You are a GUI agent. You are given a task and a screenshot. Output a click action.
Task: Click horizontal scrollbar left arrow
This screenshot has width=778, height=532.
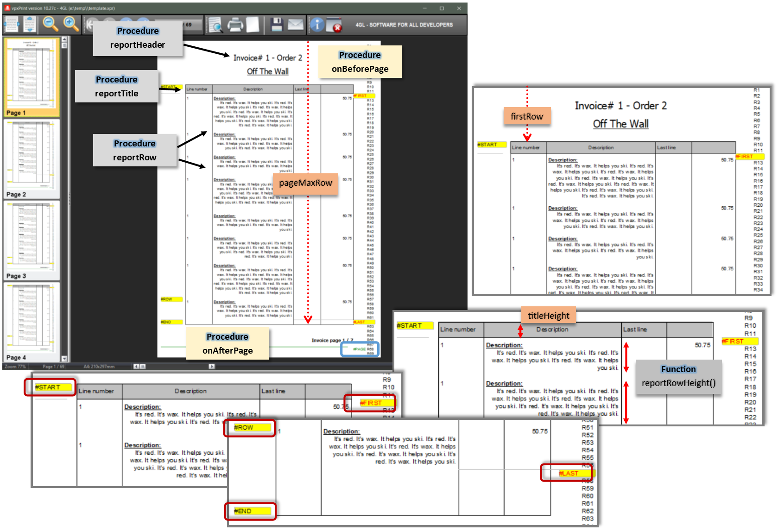(x=136, y=367)
